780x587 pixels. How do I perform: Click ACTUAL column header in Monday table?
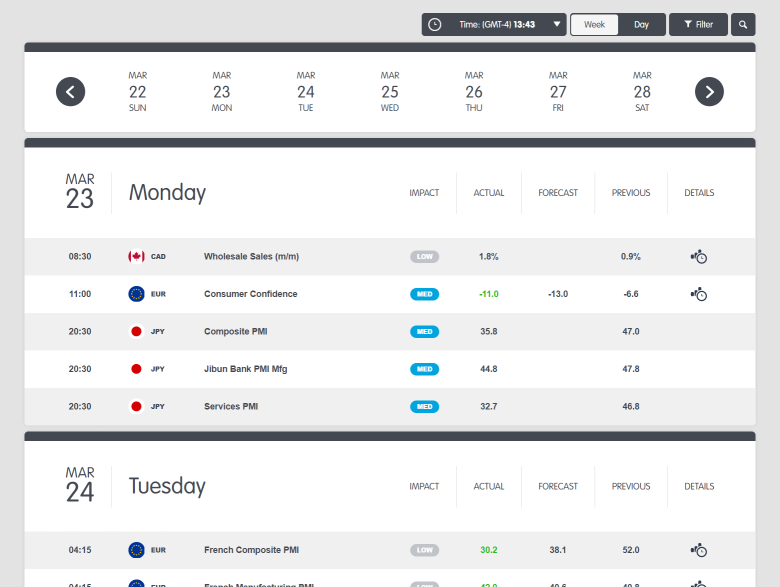point(488,193)
